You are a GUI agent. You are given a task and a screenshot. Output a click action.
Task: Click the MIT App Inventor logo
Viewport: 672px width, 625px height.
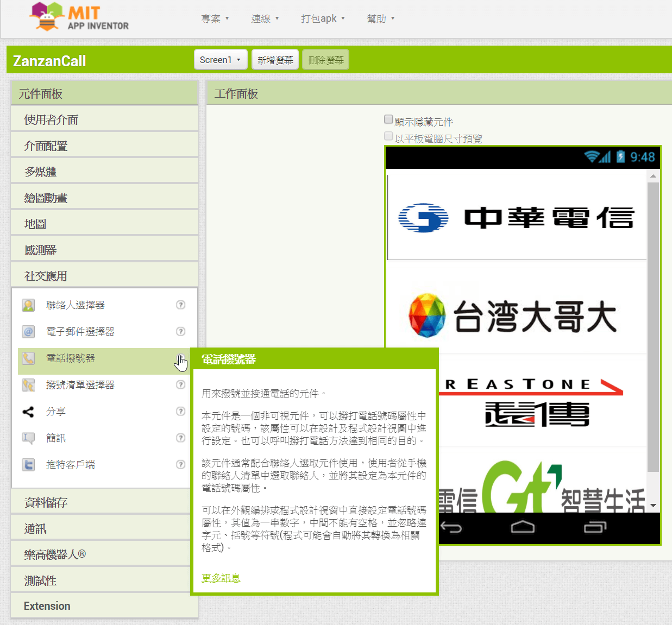[79, 17]
